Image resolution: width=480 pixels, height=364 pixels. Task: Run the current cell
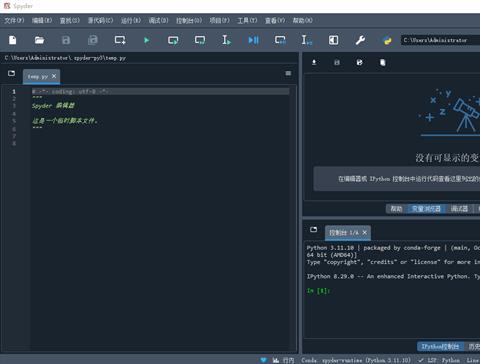(173, 40)
